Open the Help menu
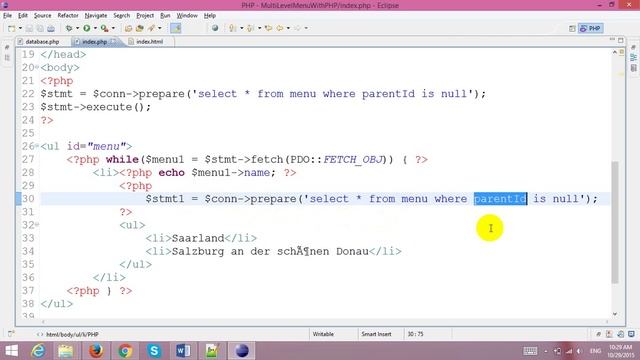 pos(210,16)
